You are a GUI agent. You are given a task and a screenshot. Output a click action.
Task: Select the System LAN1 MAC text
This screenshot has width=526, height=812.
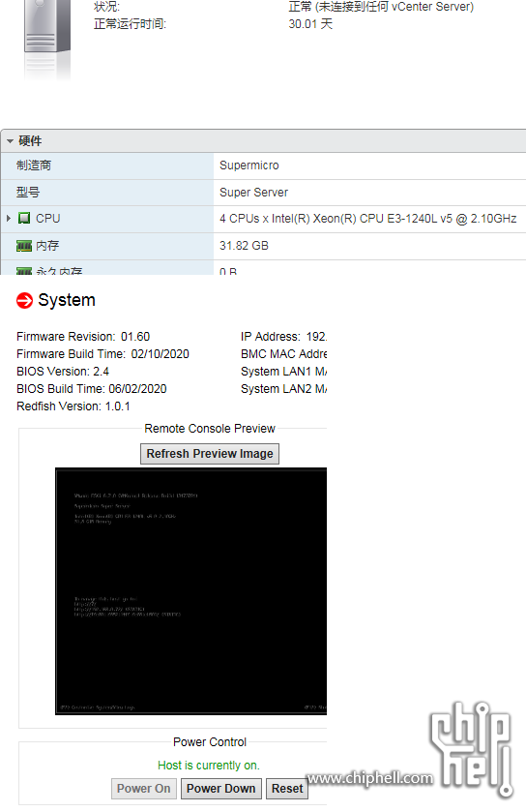point(283,372)
